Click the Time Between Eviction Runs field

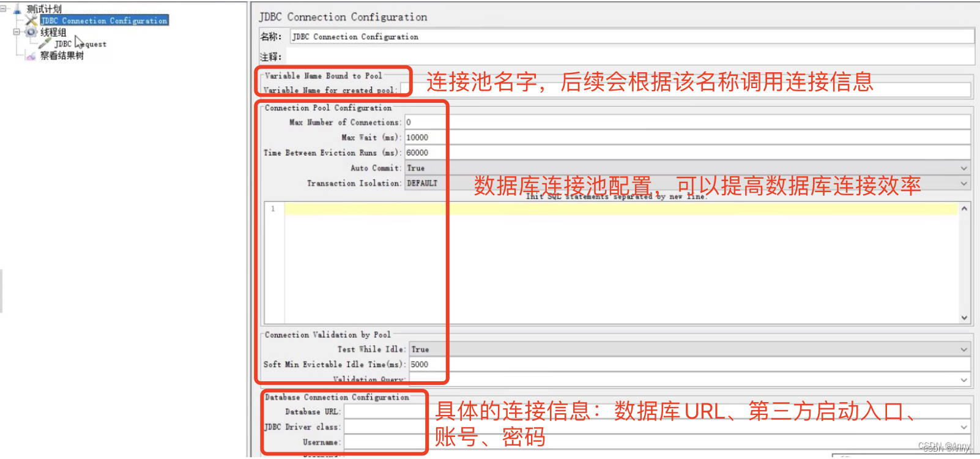[688, 152]
